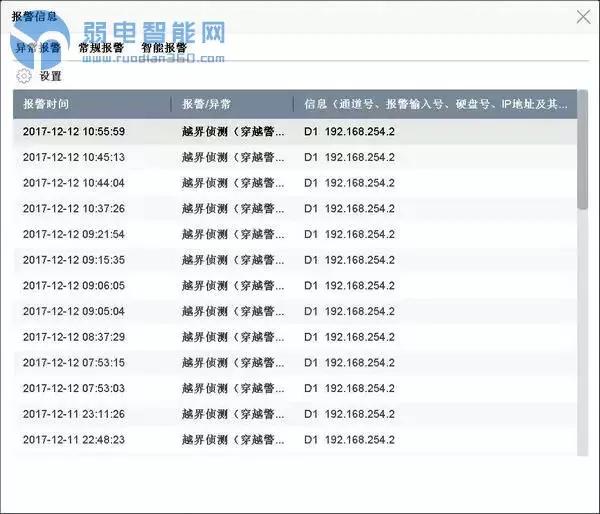Close the alarm information dialog
This screenshot has height=514, width=600.
click(x=583, y=16)
